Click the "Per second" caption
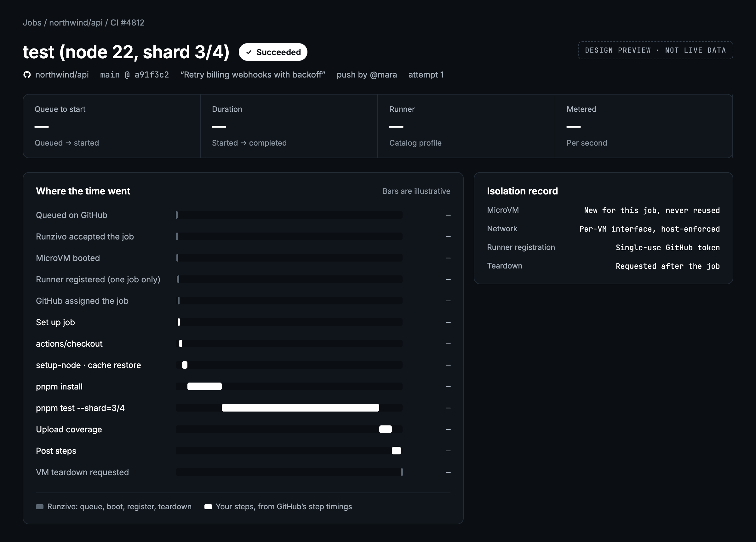Viewport: 756px width, 542px height. pyautogui.click(x=587, y=143)
